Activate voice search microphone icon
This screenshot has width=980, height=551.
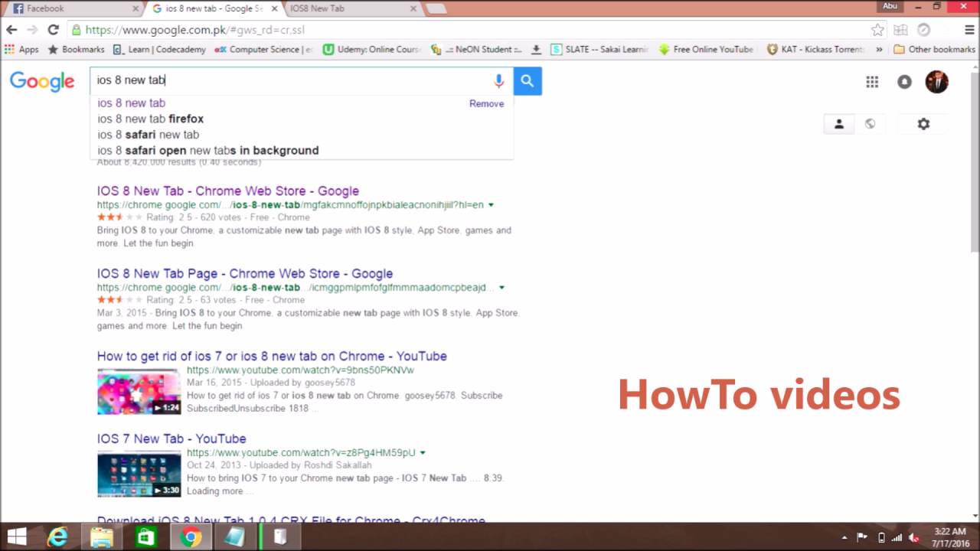pyautogui.click(x=498, y=81)
